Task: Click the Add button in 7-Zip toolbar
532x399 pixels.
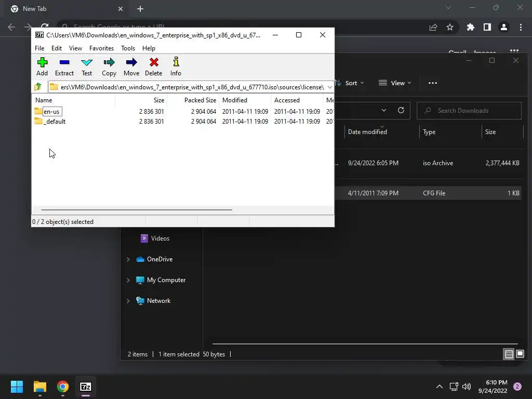Action: [42, 67]
